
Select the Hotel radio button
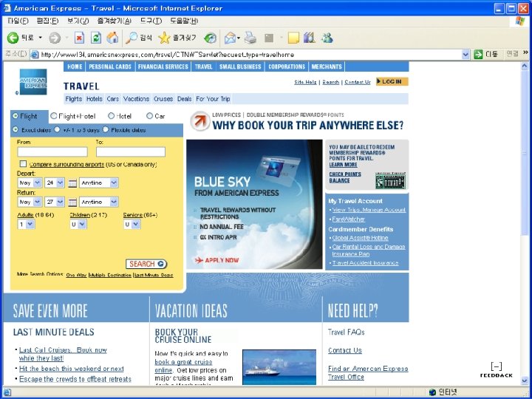click(111, 116)
